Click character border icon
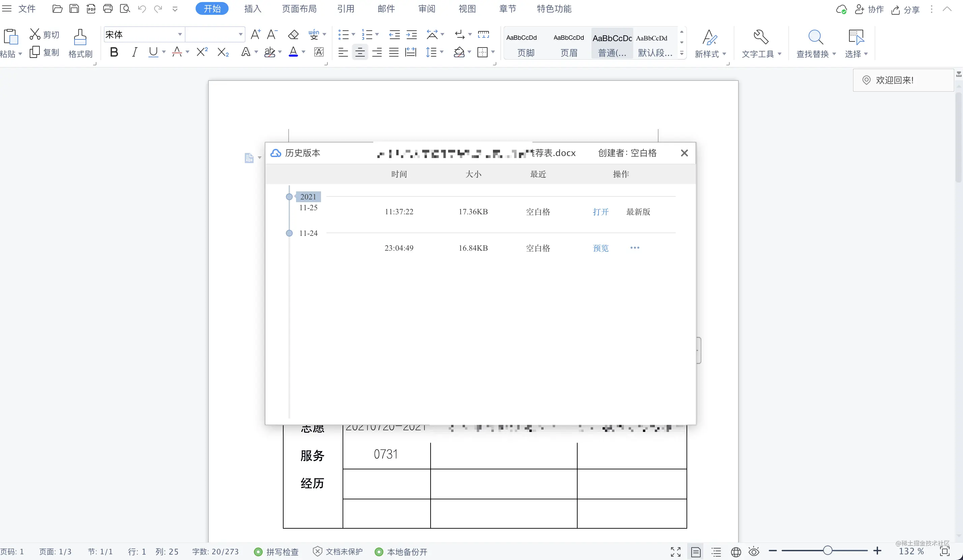963x560 pixels. [319, 52]
